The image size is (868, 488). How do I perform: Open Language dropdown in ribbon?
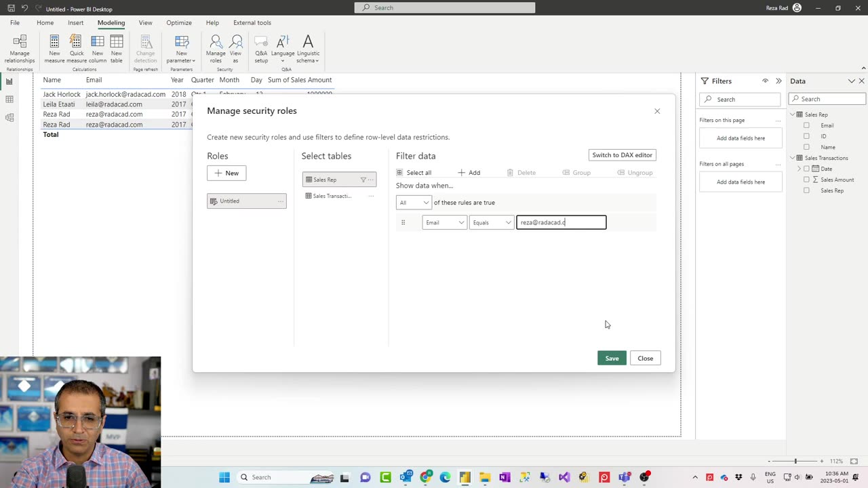click(x=283, y=49)
